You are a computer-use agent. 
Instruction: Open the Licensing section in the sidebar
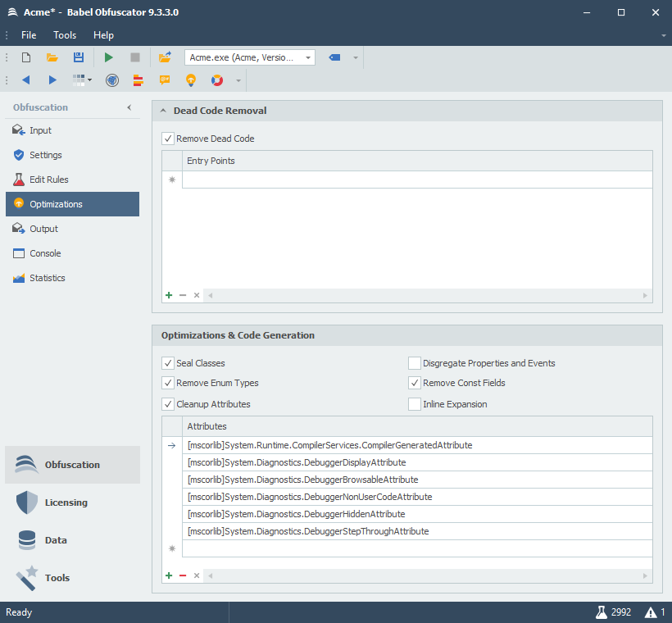(x=72, y=502)
